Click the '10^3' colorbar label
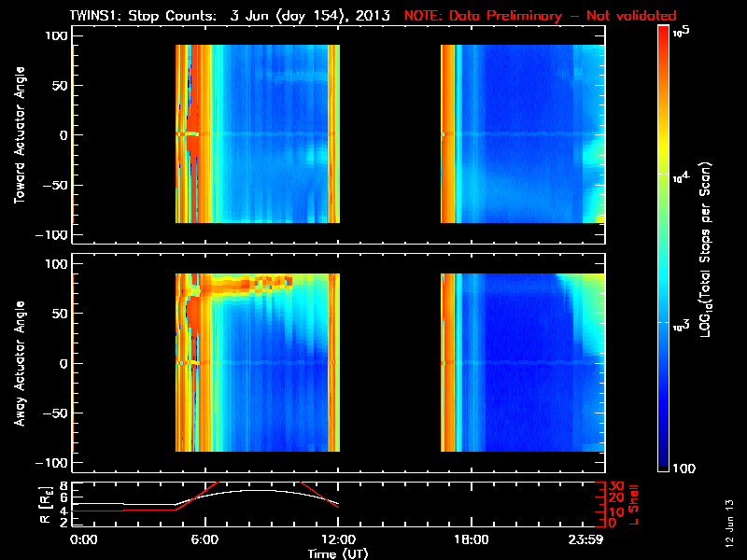 click(x=681, y=326)
